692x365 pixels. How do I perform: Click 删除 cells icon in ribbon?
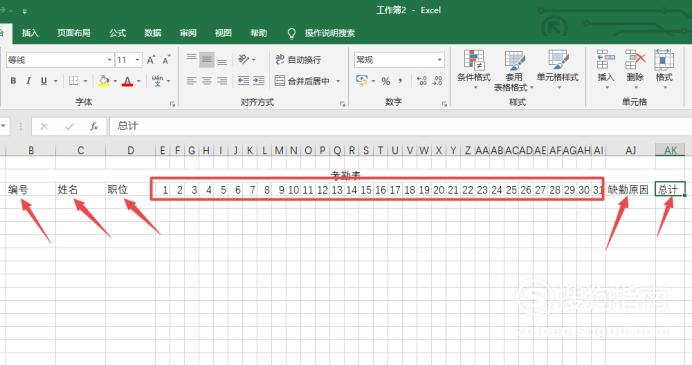point(635,69)
